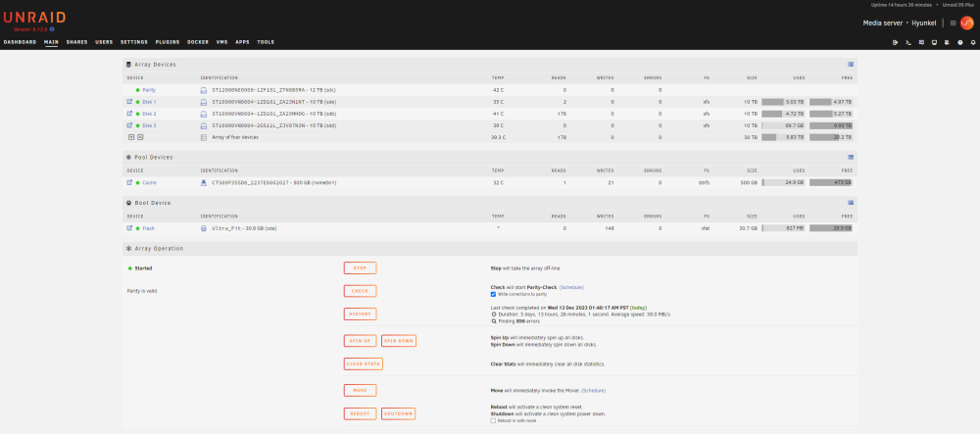Click the Hyunkel server name
Viewport: 980px width, 434px height.
[924, 24]
